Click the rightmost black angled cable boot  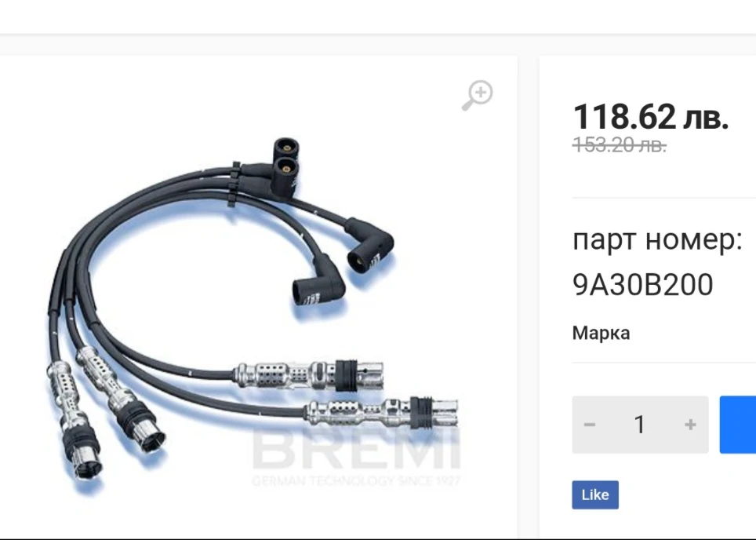(370, 245)
